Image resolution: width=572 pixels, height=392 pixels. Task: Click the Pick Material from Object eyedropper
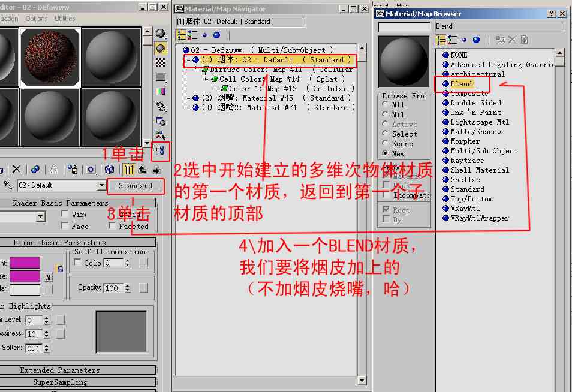pos(8,185)
